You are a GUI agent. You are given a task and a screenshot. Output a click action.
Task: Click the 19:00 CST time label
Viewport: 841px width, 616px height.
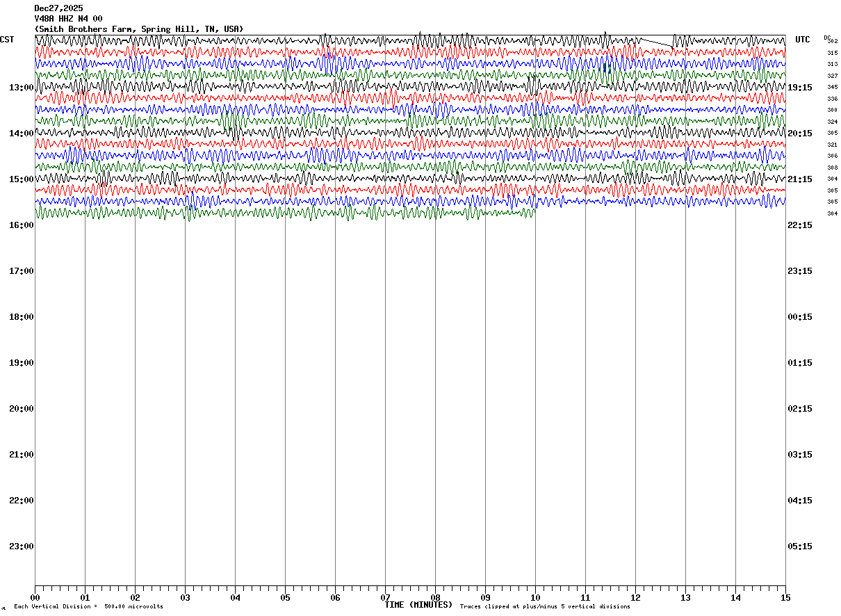coord(22,363)
